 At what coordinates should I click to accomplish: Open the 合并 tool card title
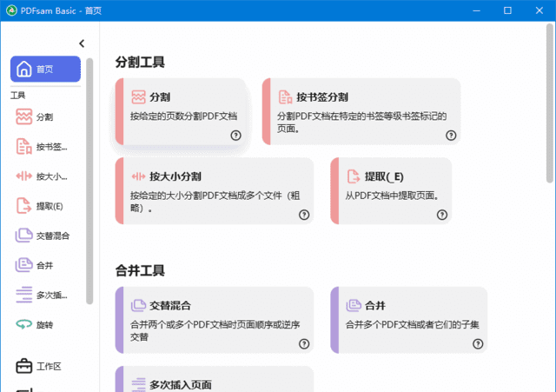tap(375, 305)
